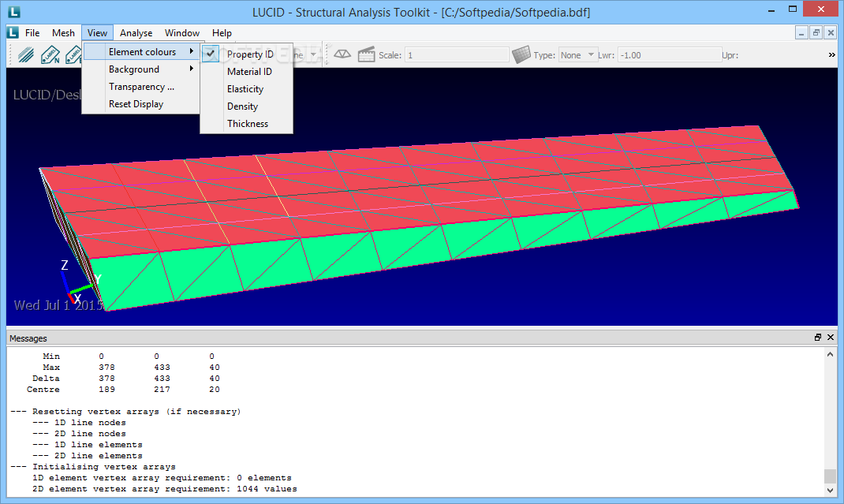Toggle the Property ID checkmark option

tap(247, 54)
